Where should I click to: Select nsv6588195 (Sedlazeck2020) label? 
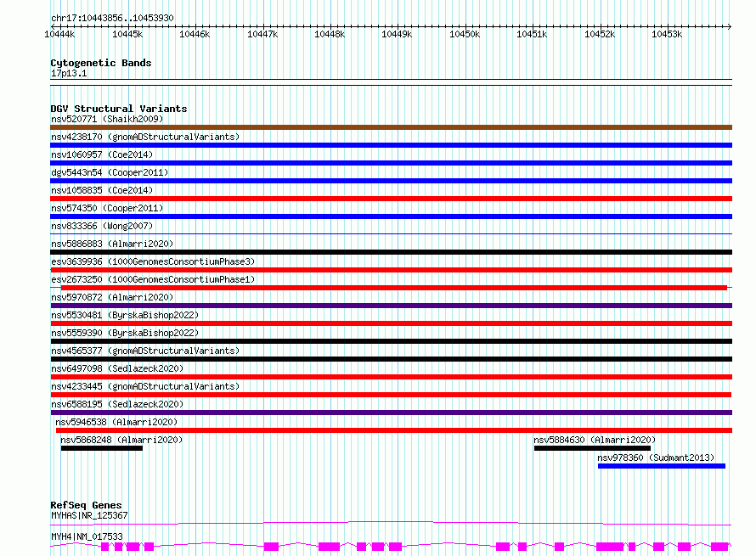(117, 404)
